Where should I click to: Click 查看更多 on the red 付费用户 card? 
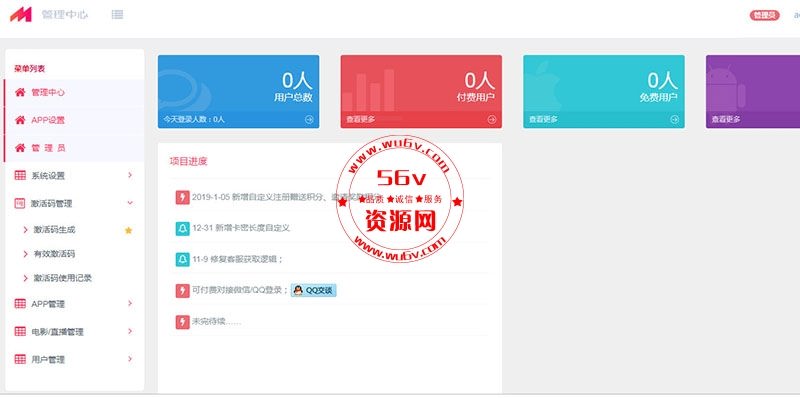click(x=361, y=119)
